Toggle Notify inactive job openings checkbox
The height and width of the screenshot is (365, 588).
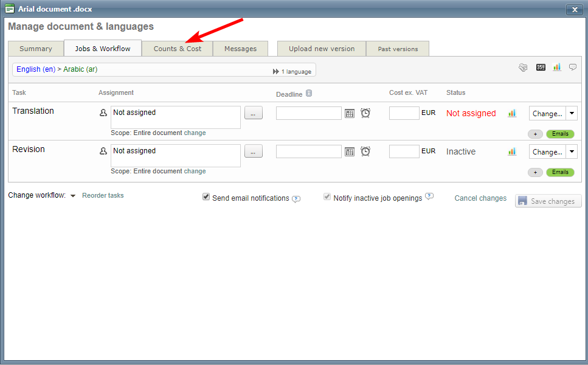pyautogui.click(x=327, y=197)
